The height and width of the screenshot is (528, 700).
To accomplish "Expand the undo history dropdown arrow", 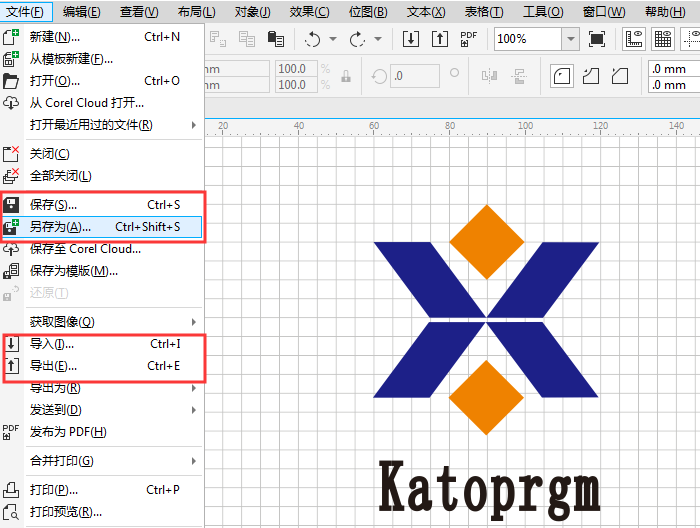I will [x=333, y=40].
